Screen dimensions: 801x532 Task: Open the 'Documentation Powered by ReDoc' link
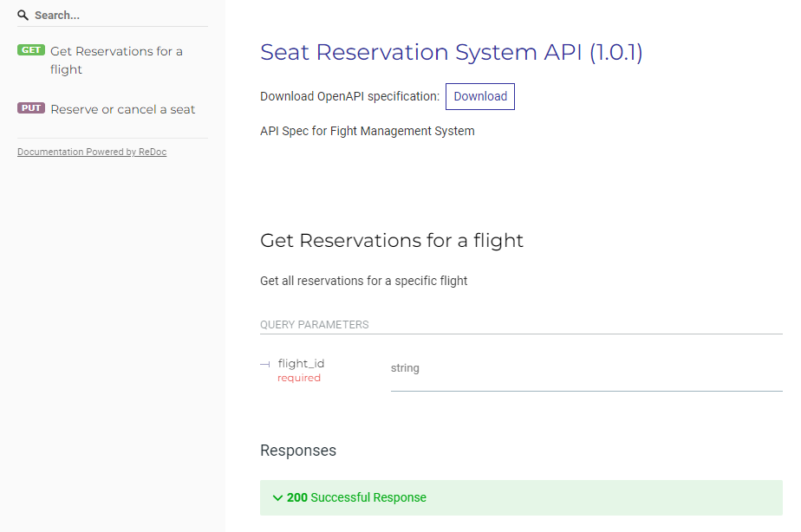pos(92,152)
